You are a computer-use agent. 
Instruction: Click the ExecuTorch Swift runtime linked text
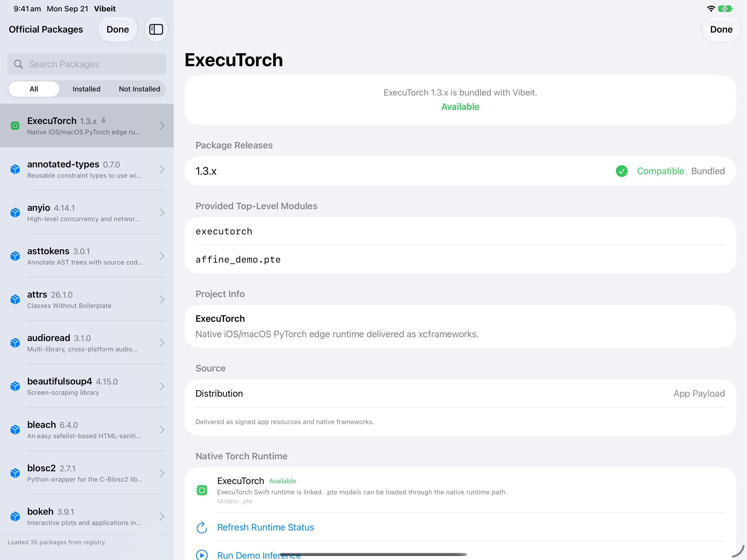(x=362, y=492)
